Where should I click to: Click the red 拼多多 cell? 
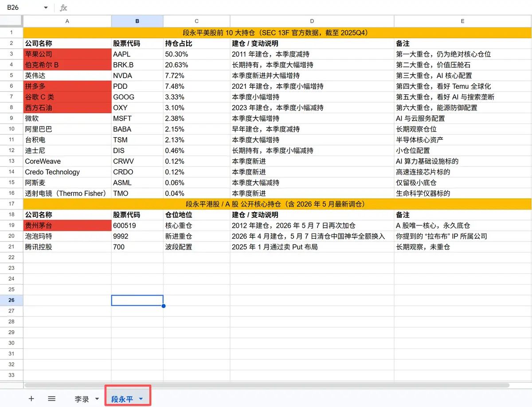point(67,86)
